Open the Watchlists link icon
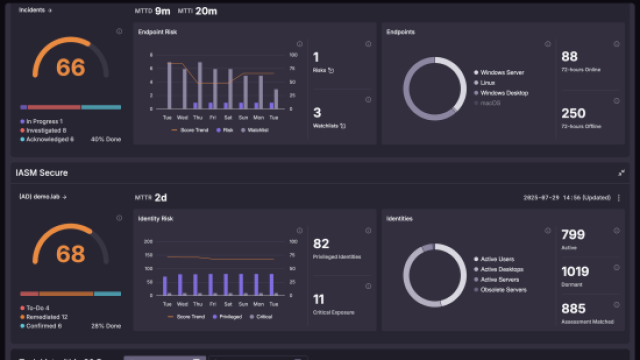Image resolution: width=640 pixels, height=360 pixels. 343,126
